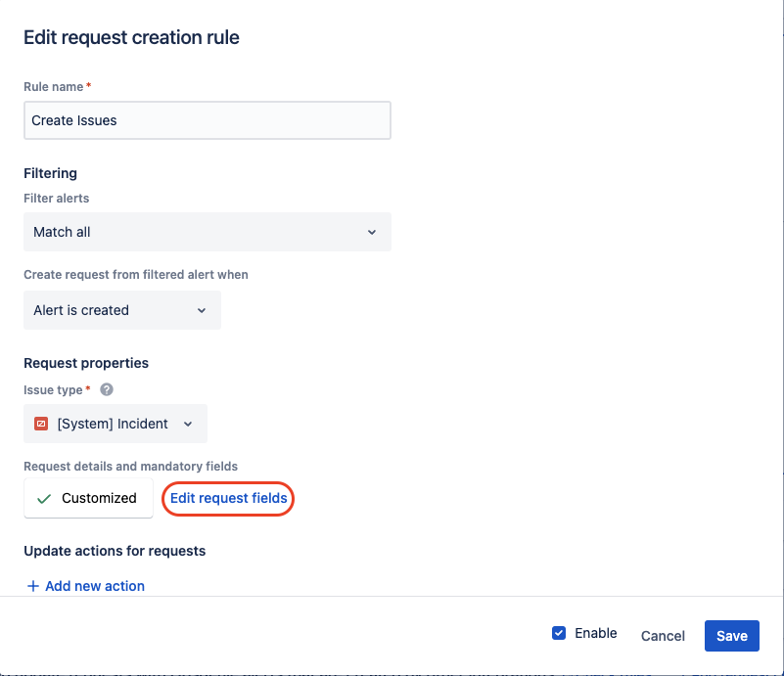Open the Filter alerts Match all dropdown
This screenshot has width=784, height=676.
[x=207, y=232]
